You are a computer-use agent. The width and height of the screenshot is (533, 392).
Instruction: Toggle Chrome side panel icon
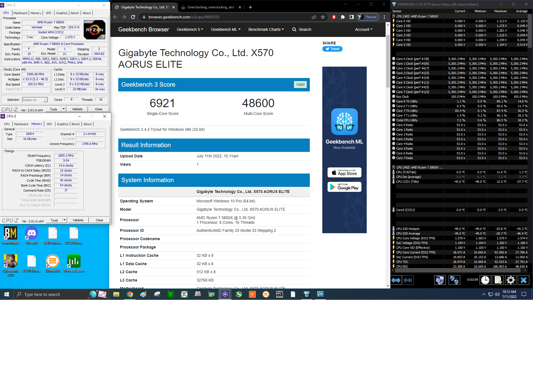coord(352,17)
